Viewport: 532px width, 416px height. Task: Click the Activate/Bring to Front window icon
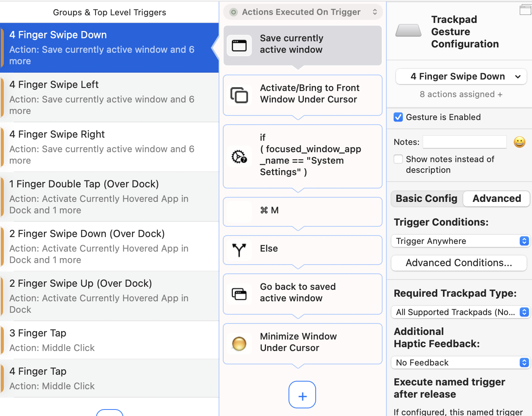[x=239, y=95]
